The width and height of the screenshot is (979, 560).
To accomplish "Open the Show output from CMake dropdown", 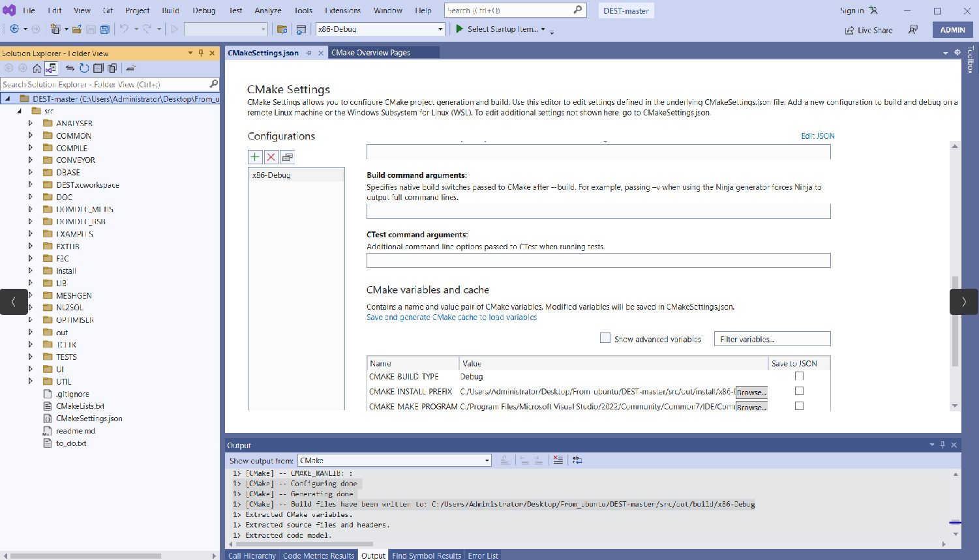I will pos(487,460).
